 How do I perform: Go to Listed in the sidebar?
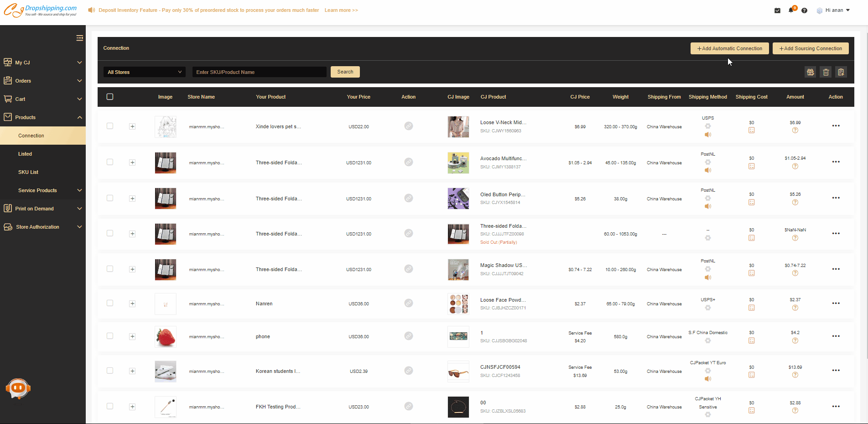(x=25, y=154)
